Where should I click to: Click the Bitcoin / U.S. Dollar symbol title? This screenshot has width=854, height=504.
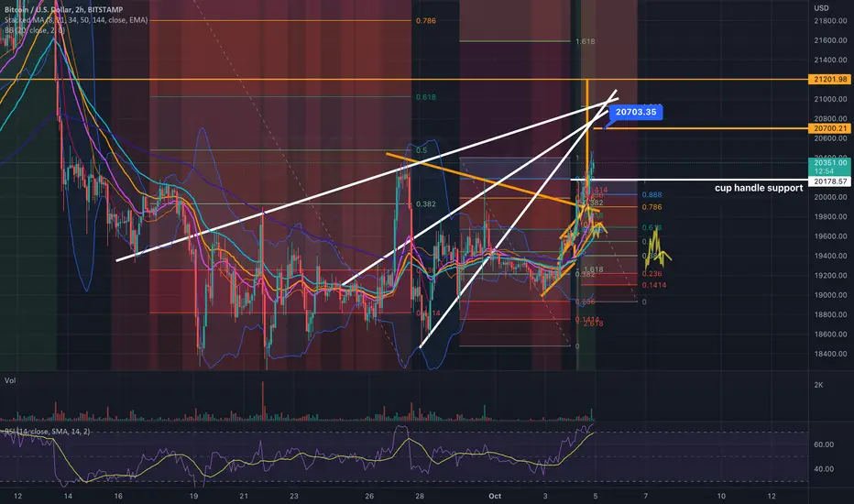pyautogui.click(x=64, y=9)
